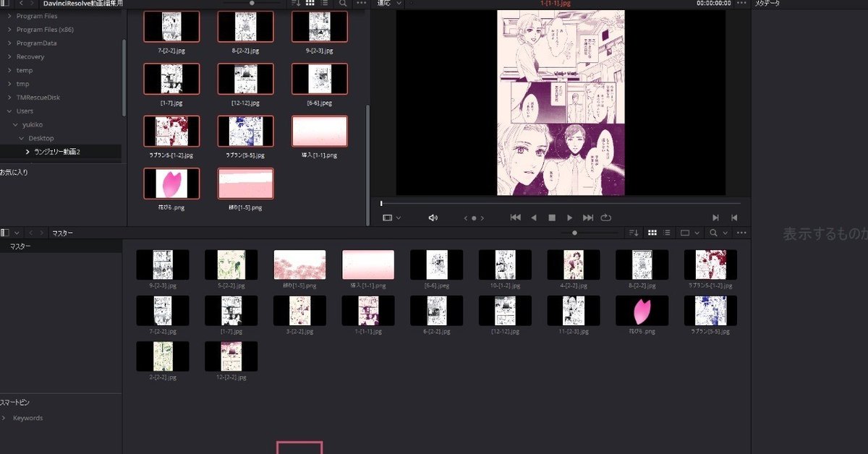Step to next jog point arrow

pos(482,218)
